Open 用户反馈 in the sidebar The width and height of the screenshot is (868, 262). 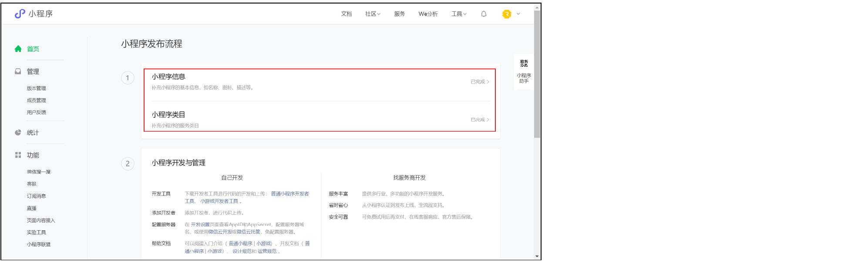coord(37,113)
